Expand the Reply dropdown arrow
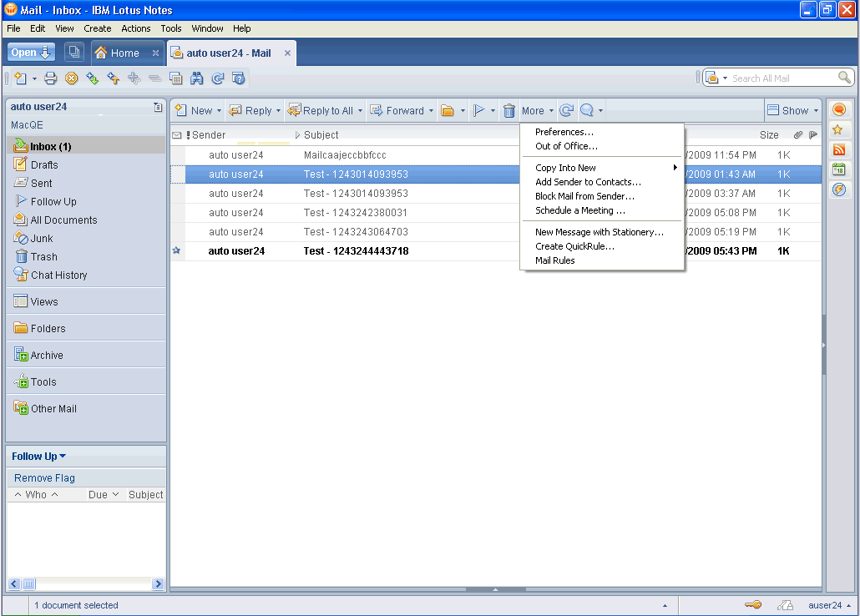 point(278,111)
